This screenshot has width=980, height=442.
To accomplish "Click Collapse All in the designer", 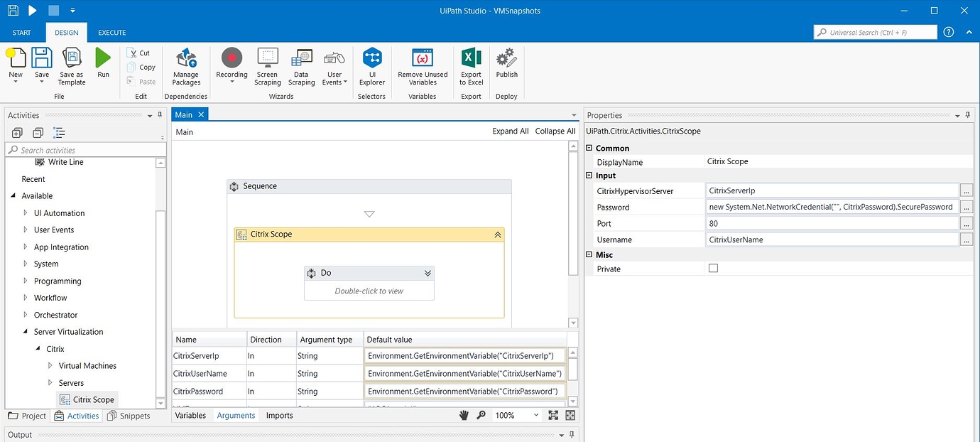I will point(555,131).
